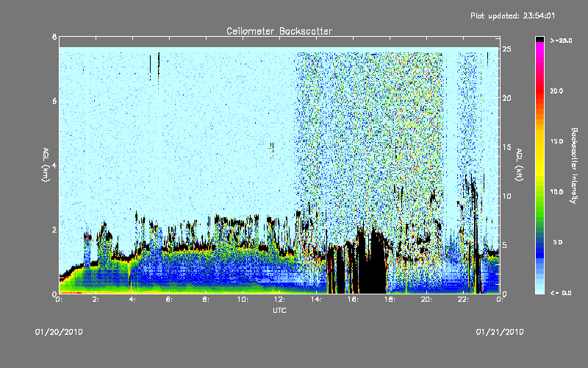The height and width of the screenshot is (368, 588).
Task: Click the '2' km tick on left axis
Action: click(x=54, y=230)
